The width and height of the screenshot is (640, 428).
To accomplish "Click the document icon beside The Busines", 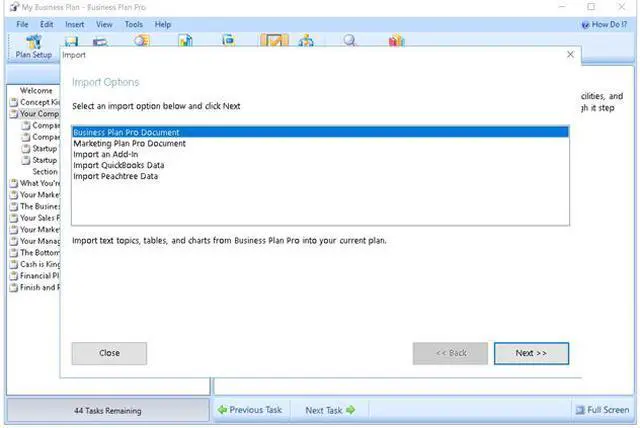I will pos(14,206).
